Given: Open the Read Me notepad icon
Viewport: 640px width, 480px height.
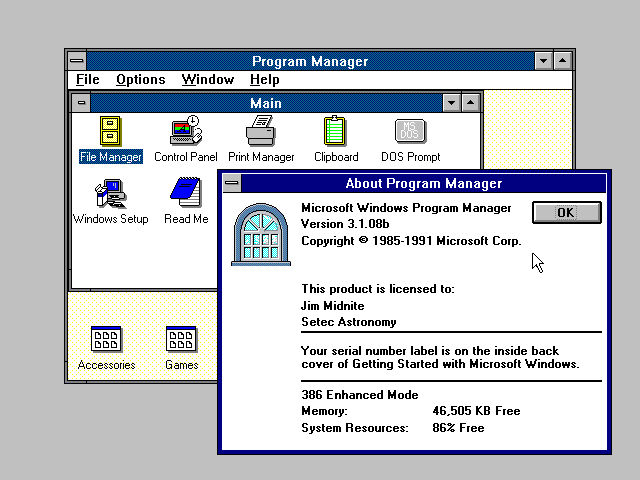Looking at the screenshot, I should tap(186, 192).
